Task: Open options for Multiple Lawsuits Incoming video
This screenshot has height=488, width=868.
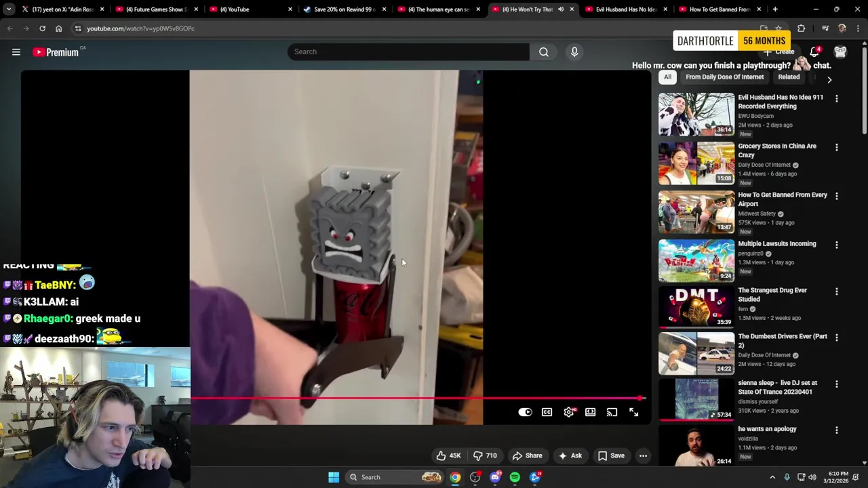Action: point(837,245)
